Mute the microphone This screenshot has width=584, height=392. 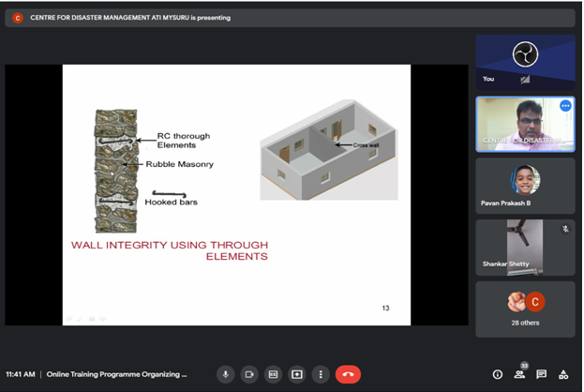(225, 374)
